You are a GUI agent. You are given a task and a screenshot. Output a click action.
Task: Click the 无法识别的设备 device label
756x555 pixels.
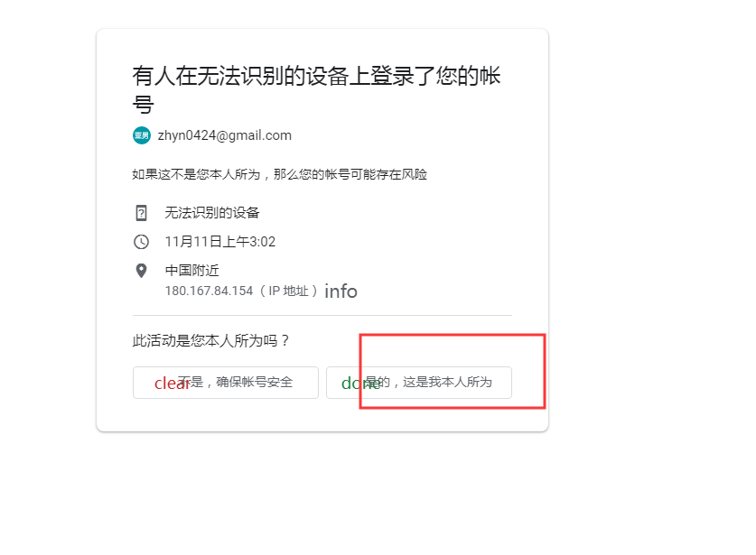tap(212, 212)
